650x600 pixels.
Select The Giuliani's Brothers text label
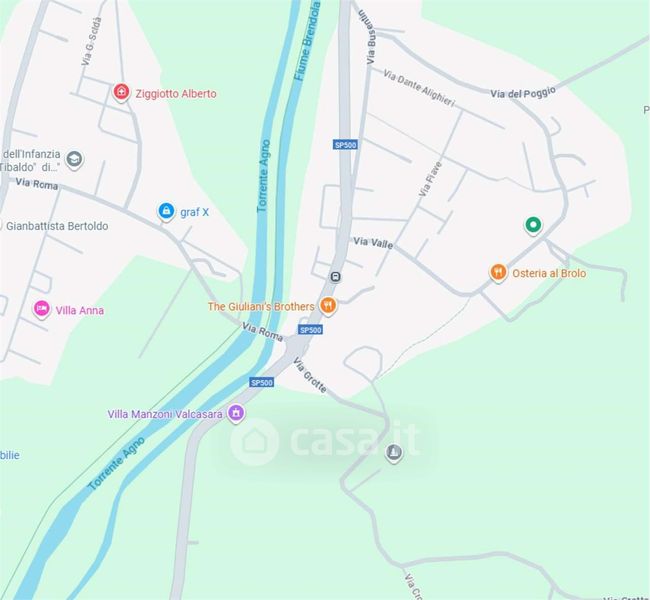261,306
